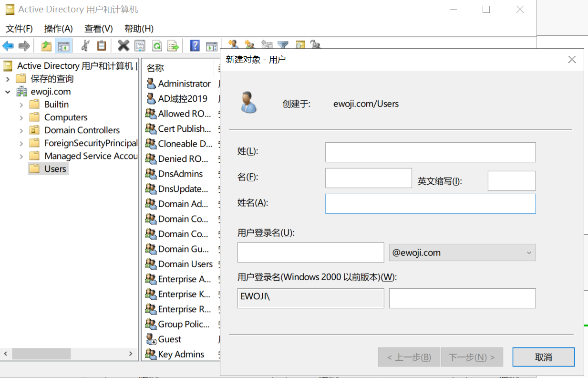
Task: Select the Computers tree item
Action: (66, 117)
